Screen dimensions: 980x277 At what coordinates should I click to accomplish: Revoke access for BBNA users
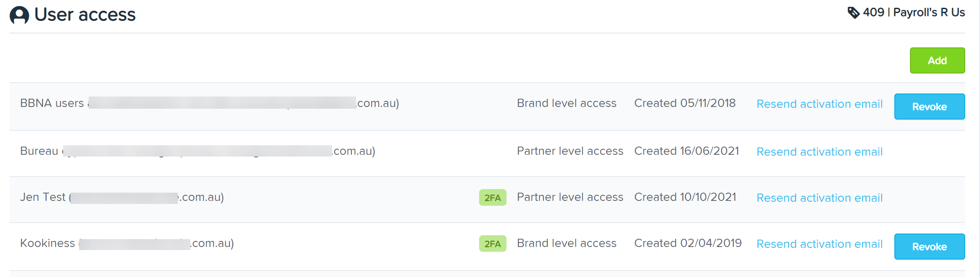(x=930, y=107)
